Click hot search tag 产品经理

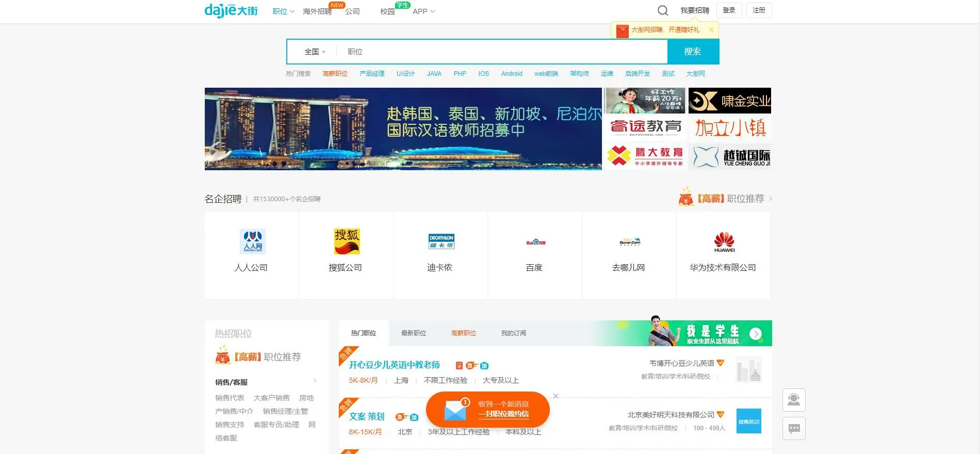coord(372,74)
